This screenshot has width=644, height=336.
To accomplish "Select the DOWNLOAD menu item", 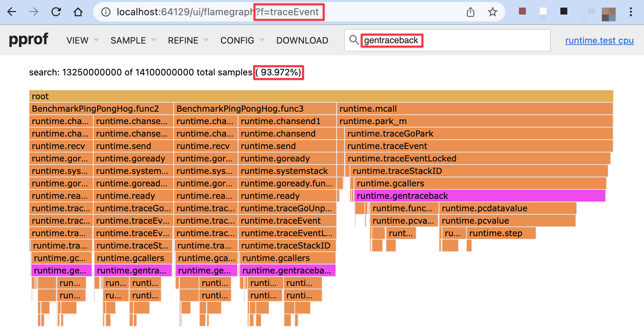I will tap(302, 40).
